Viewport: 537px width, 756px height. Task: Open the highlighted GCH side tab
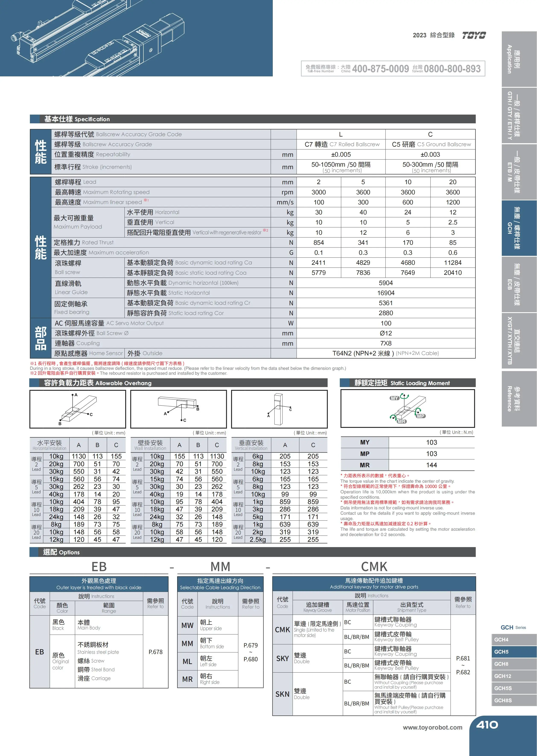[519, 228]
